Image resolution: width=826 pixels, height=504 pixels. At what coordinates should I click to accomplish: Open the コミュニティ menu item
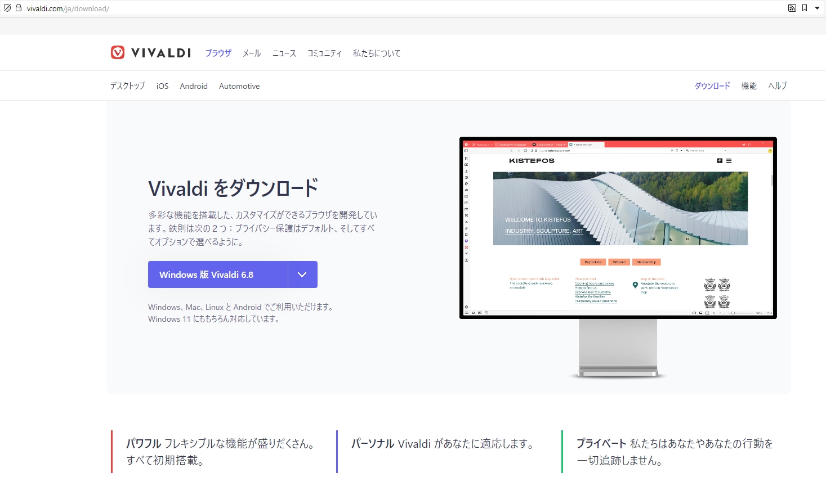coord(324,53)
